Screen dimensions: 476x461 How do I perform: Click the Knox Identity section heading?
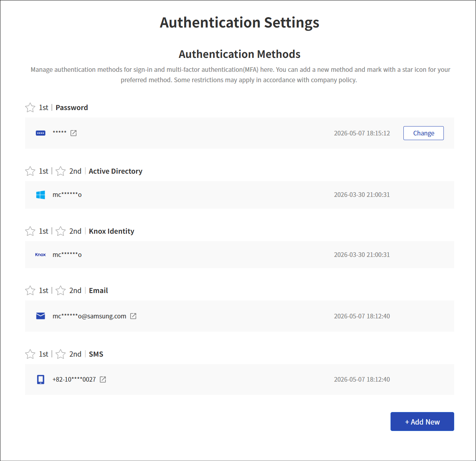pyautogui.click(x=112, y=231)
